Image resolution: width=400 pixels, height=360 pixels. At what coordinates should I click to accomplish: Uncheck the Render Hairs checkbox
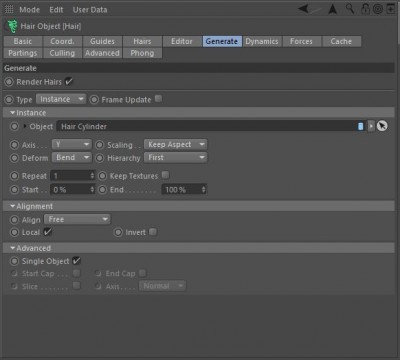click(x=69, y=81)
